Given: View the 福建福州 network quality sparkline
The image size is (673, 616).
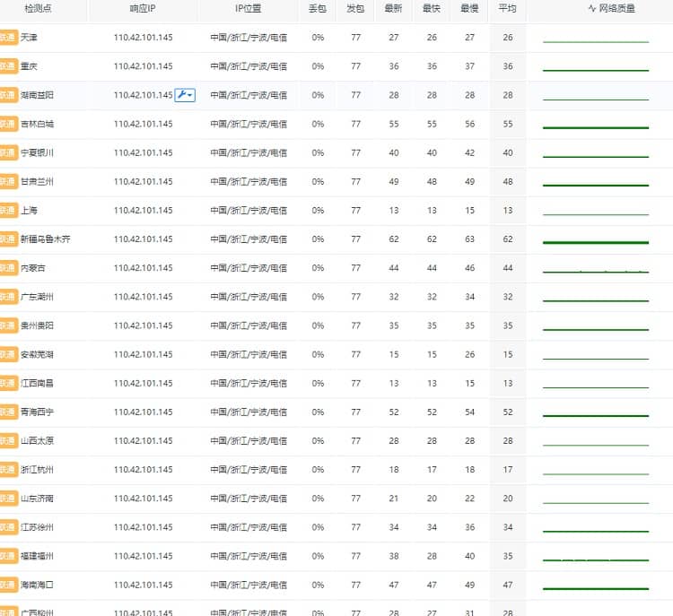Looking at the screenshot, I should point(596,560).
